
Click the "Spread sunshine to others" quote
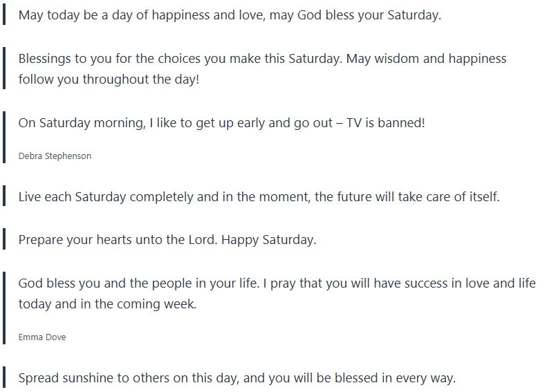pyautogui.click(x=237, y=378)
